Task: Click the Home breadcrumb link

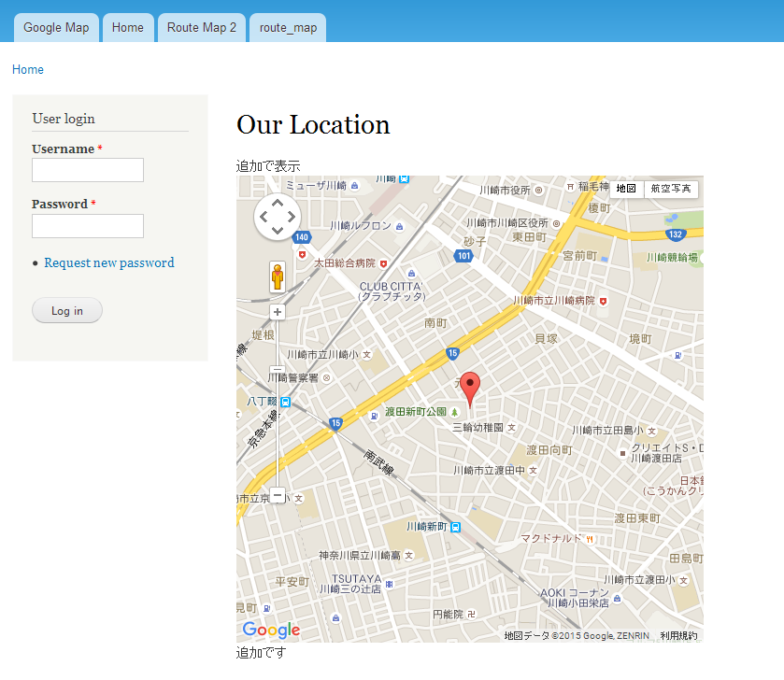Action: coord(28,70)
